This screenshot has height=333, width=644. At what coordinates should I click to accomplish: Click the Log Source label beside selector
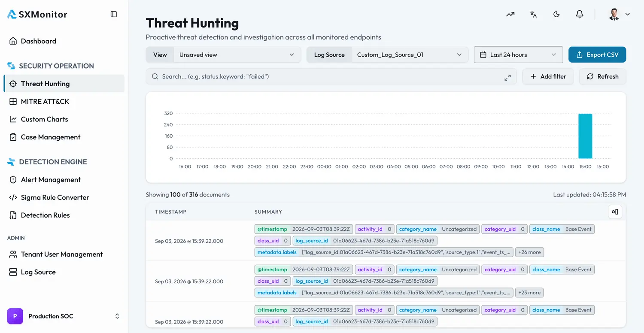pyautogui.click(x=329, y=55)
